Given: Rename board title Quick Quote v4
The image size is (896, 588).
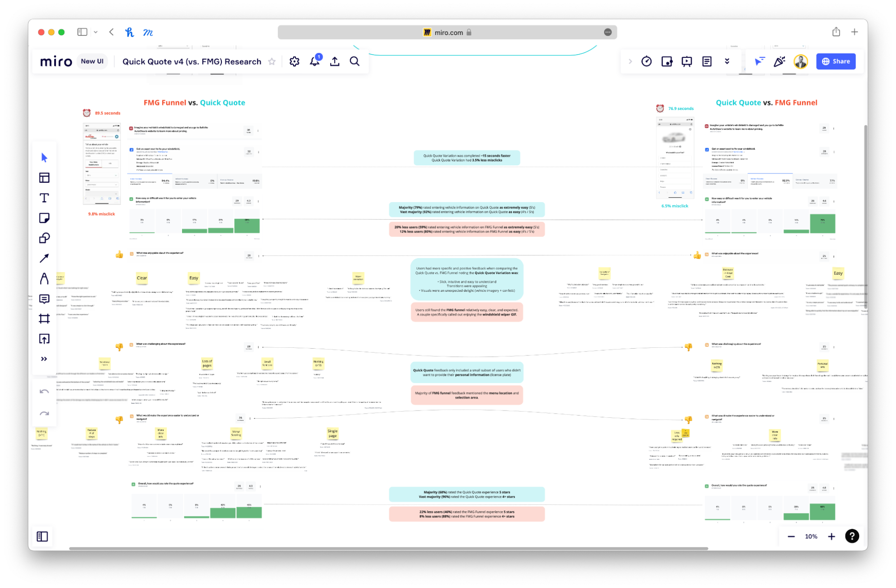Looking at the screenshot, I should (192, 62).
